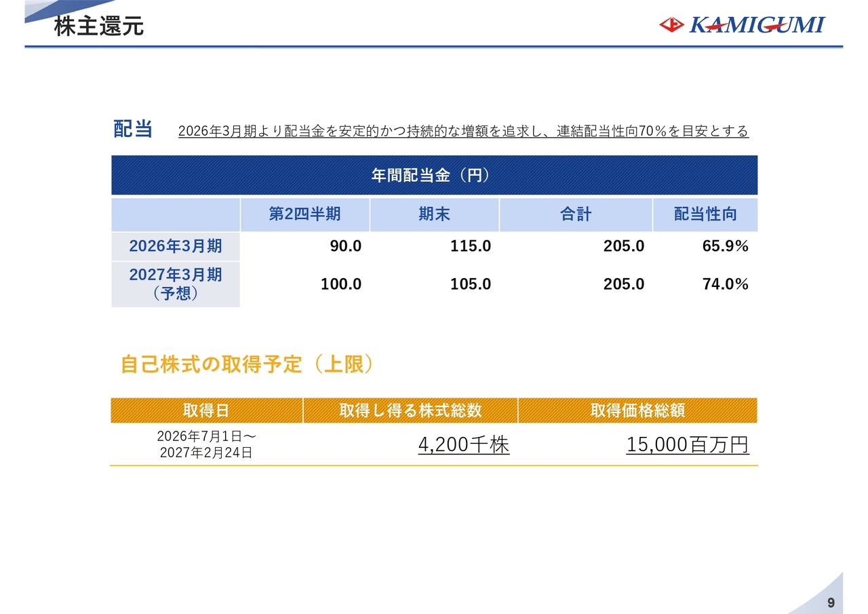Click the 100.0 dividend value

(341, 284)
